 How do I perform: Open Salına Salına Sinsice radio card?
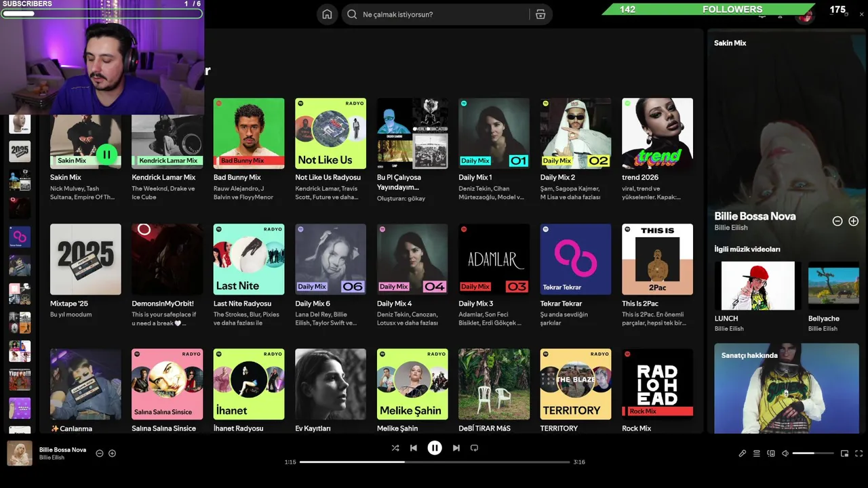pos(167,390)
